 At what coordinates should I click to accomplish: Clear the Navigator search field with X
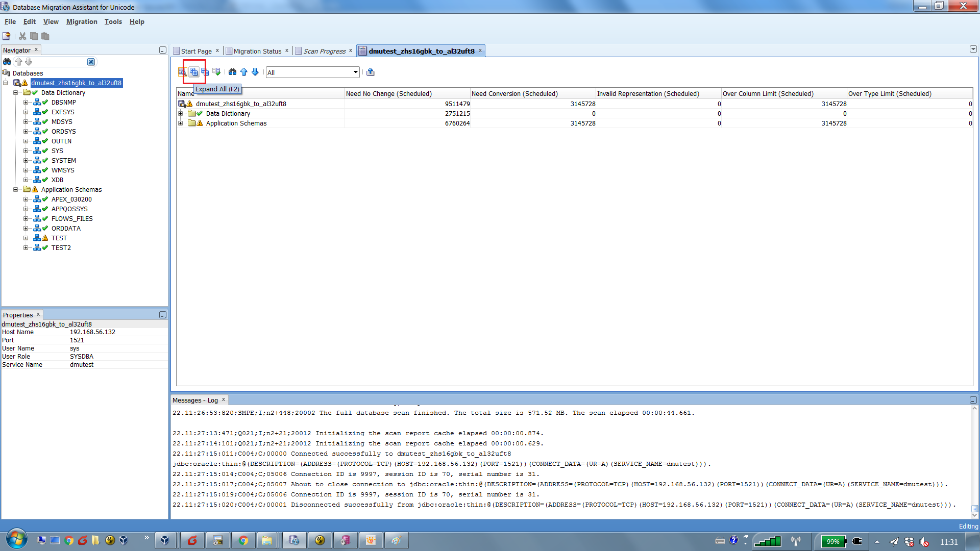(91, 62)
